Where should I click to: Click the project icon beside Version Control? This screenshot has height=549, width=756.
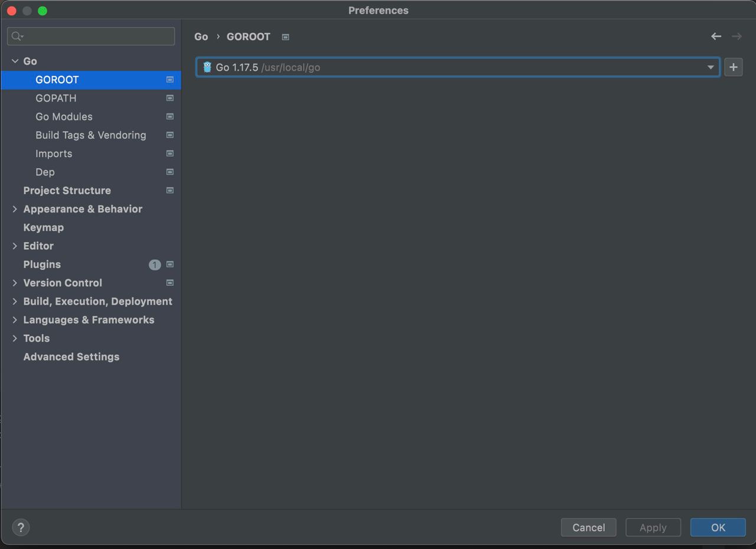pyautogui.click(x=170, y=283)
